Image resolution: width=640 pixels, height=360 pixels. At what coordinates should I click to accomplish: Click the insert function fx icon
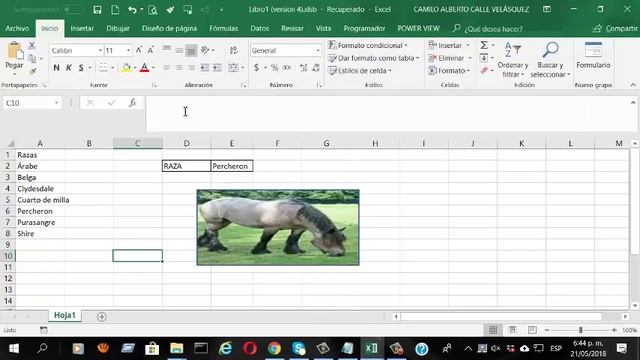coord(132,103)
